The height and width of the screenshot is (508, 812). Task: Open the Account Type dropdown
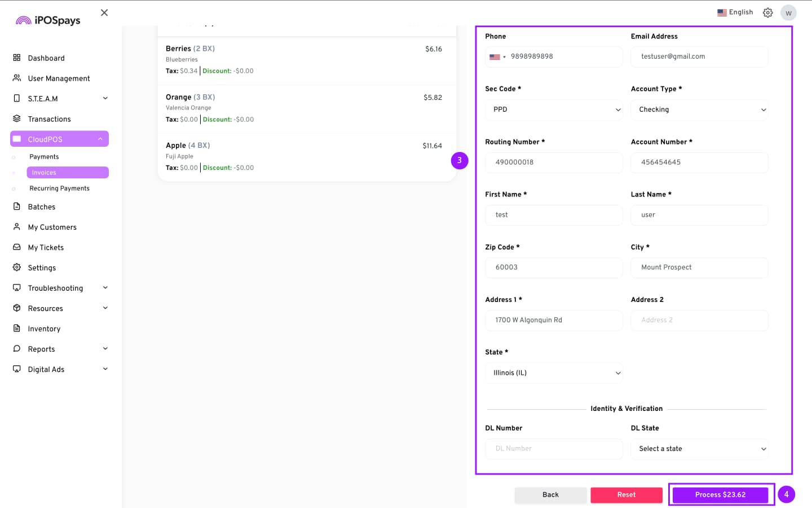tap(699, 110)
